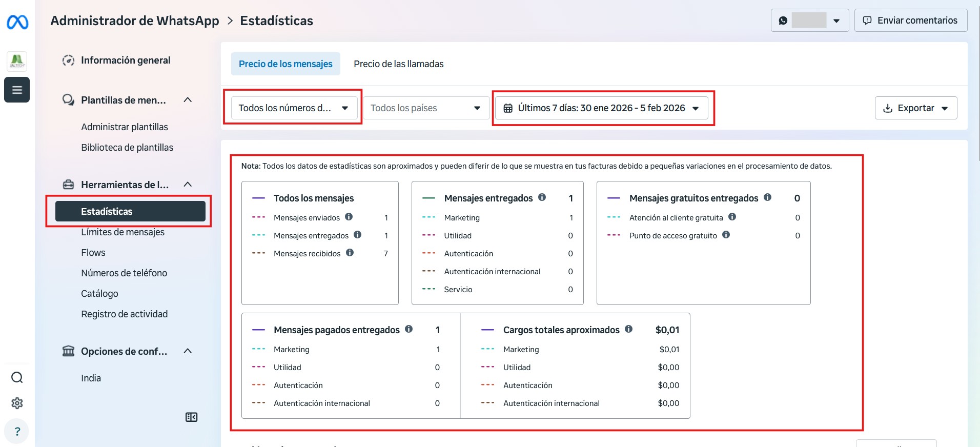Collapse the Opciones de configuración section
Viewport: 980px width, 447px height.
point(188,351)
